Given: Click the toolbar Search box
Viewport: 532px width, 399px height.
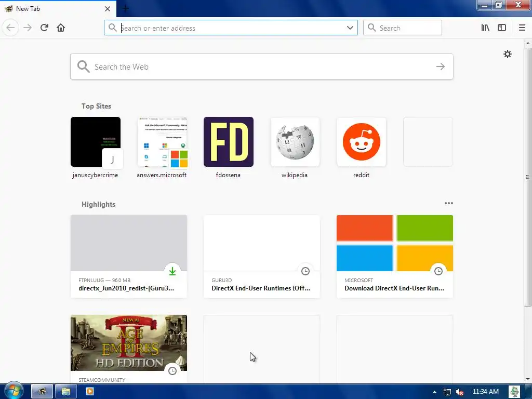Looking at the screenshot, I should [403, 28].
